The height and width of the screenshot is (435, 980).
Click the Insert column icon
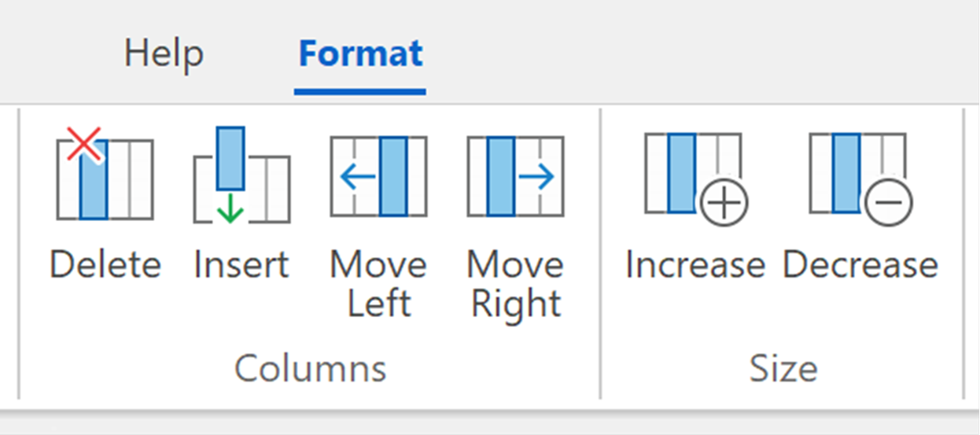click(x=241, y=175)
